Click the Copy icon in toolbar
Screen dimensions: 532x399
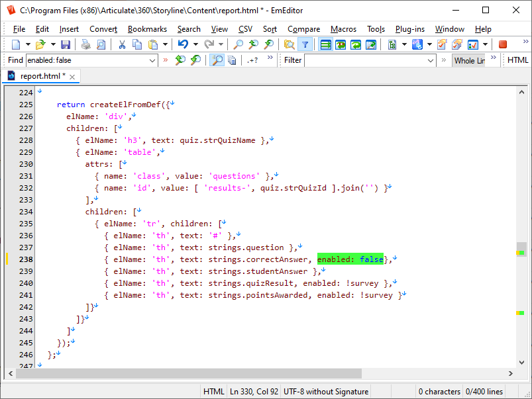(x=137, y=44)
